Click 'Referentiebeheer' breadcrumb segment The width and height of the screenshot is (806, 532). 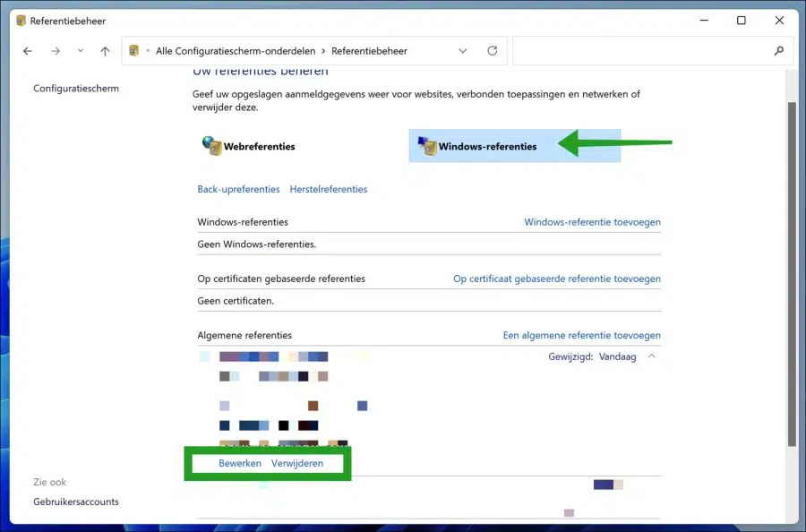click(x=369, y=51)
